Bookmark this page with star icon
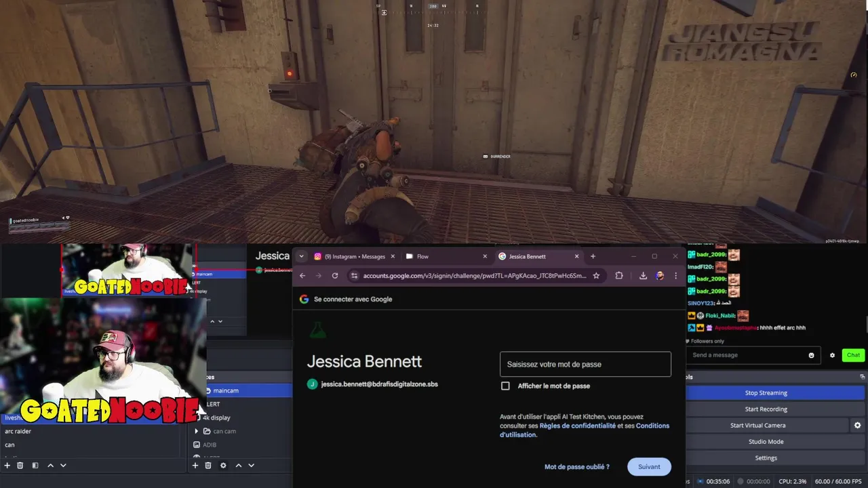 point(596,276)
